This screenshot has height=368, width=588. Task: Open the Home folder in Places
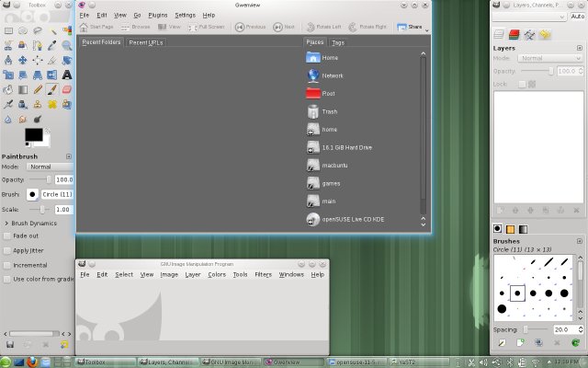(x=329, y=58)
